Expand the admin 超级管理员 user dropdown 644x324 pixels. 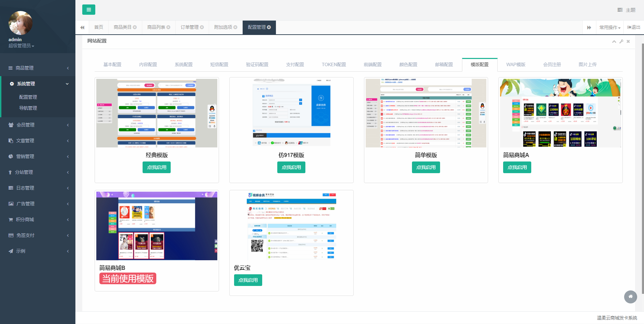click(21, 46)
